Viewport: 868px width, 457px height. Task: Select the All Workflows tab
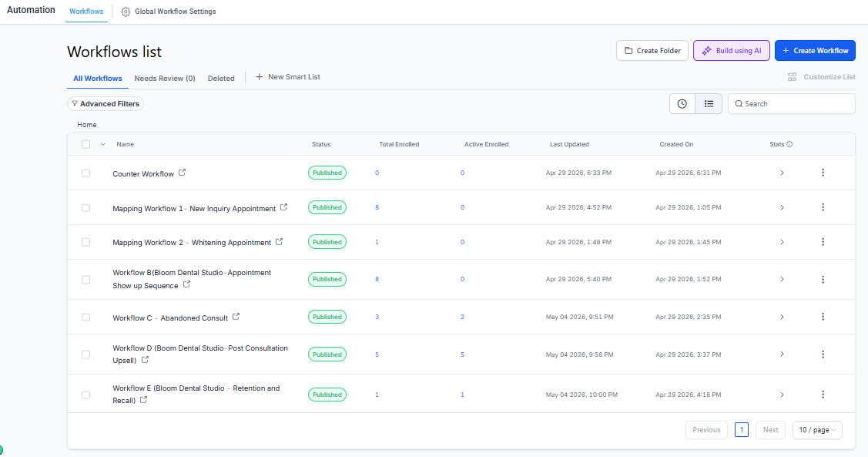point(97,78)
